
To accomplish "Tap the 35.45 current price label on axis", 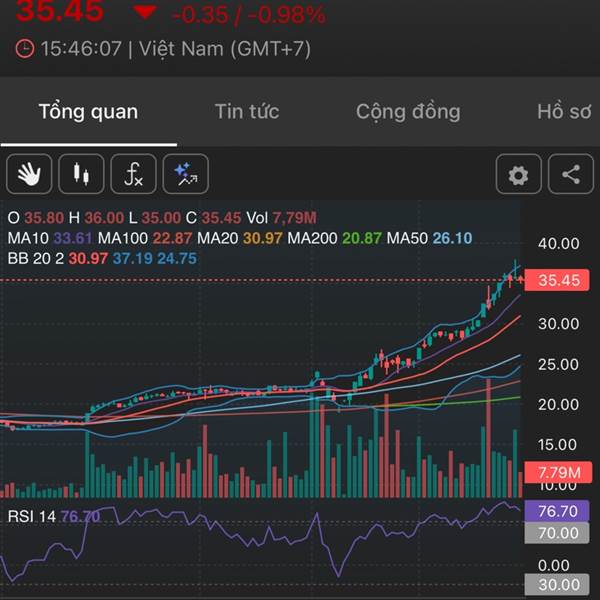I will coord(557,280).
